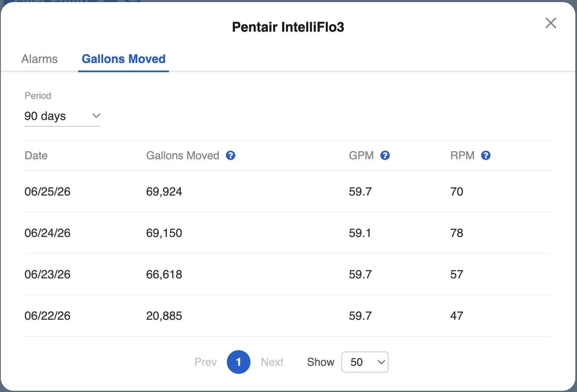
Task: Click the gallons value 69,924
Action: click(x=164, y=192)
